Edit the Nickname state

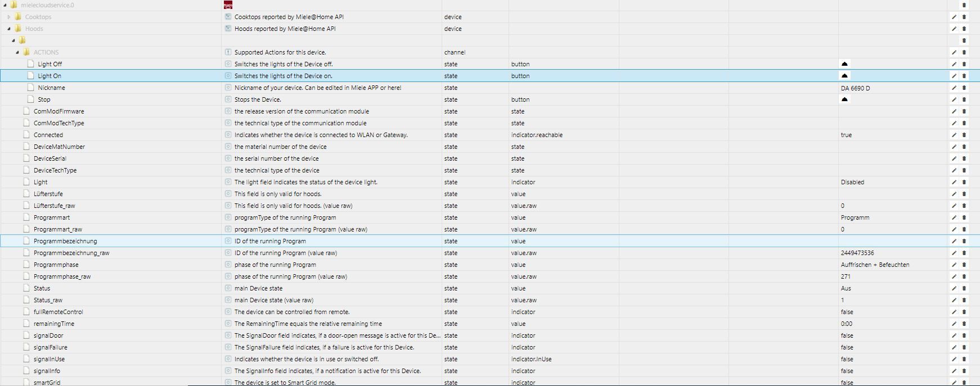[954, 88]
